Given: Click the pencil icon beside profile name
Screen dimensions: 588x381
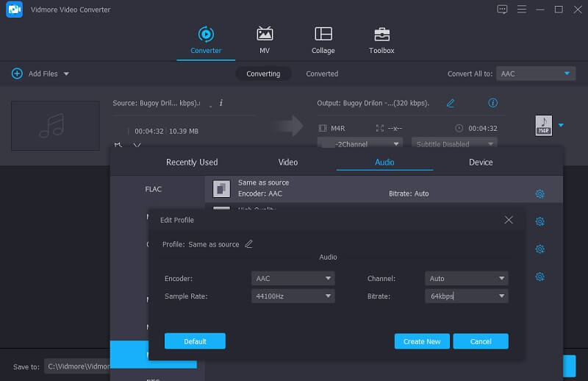Looking at the screenshot, I should [x=248, y=244].
